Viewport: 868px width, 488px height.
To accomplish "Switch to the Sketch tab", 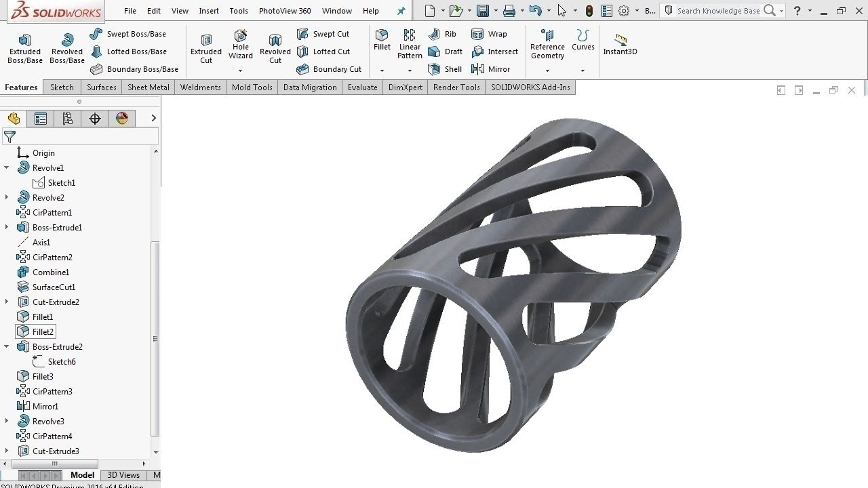I will click(62, 87).
